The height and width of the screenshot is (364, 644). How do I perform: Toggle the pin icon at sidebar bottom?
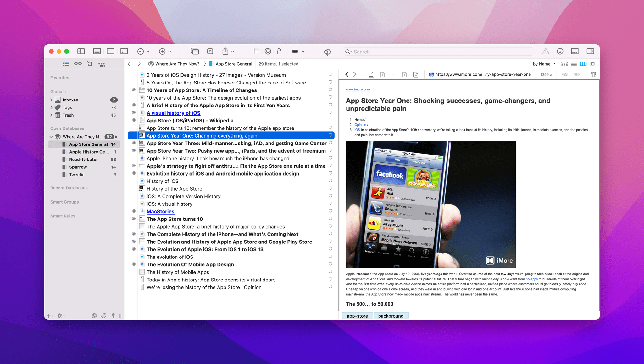click(113, 316)
